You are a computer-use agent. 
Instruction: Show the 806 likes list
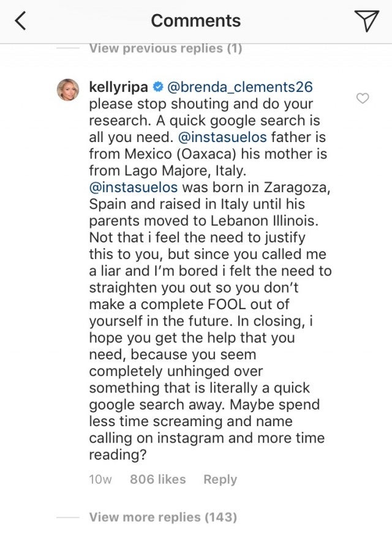159,480
